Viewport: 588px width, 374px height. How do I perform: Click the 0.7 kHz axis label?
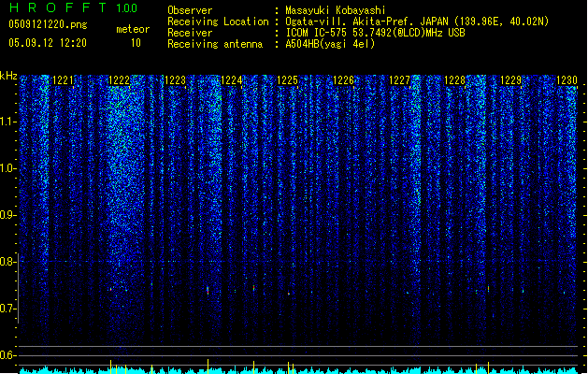(x=7, y=309)
